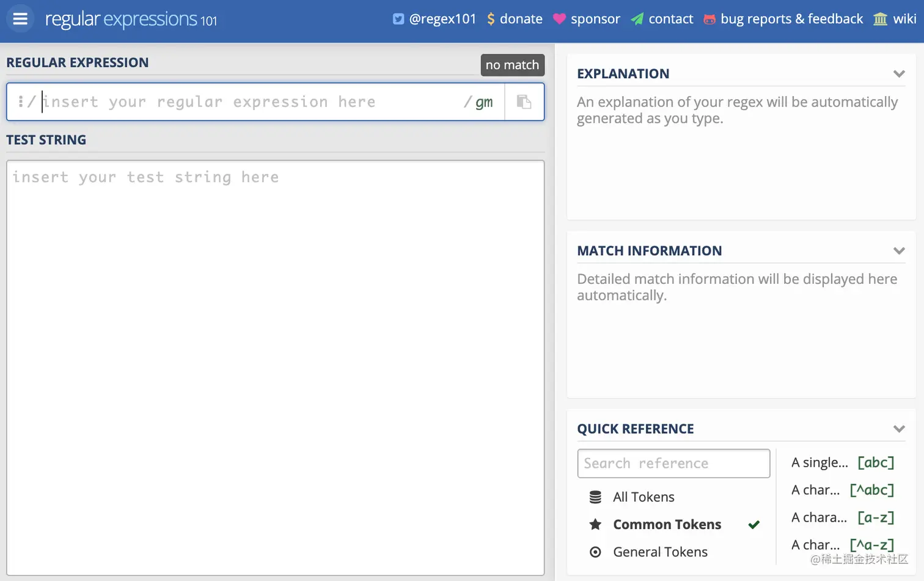Image resolution: width=924 pixels, height=581 pixels.
Task: Click the donate link
Action: coord(515,19)
